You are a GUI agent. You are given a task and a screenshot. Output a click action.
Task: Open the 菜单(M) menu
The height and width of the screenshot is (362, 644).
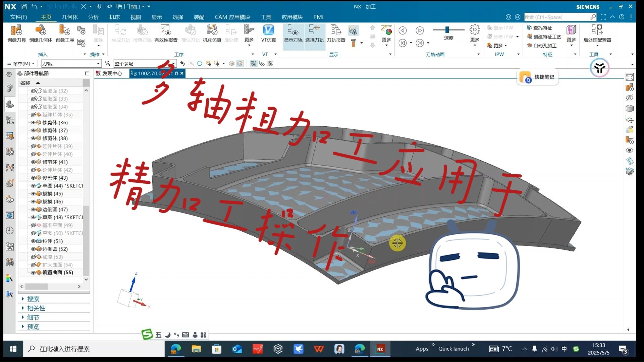pos(21,63)
